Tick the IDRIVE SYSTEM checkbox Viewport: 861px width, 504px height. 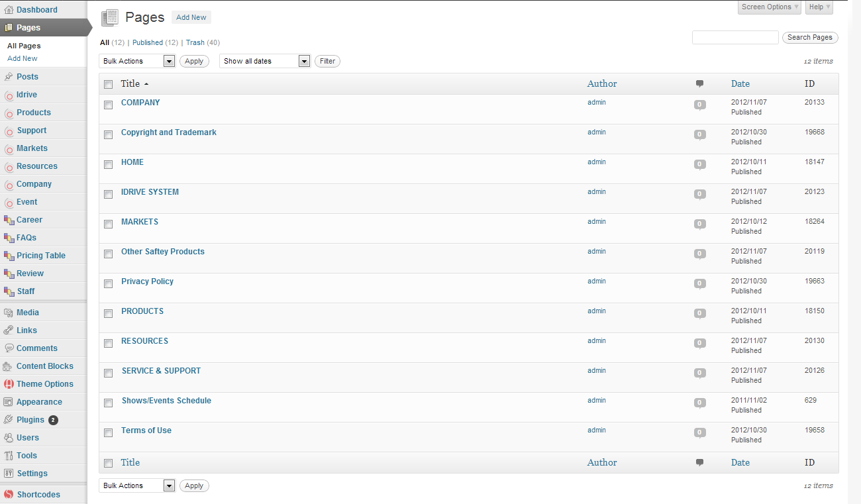click(x=108, y=194)
